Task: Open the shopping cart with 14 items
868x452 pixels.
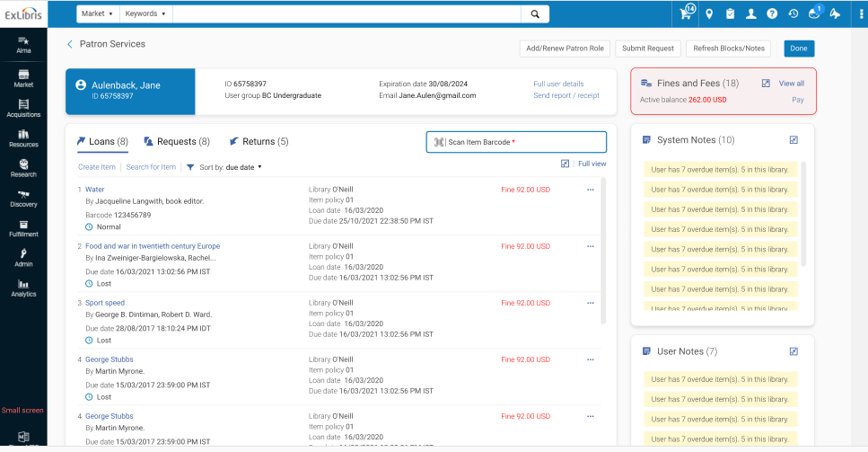Action: tap(687, 13)
